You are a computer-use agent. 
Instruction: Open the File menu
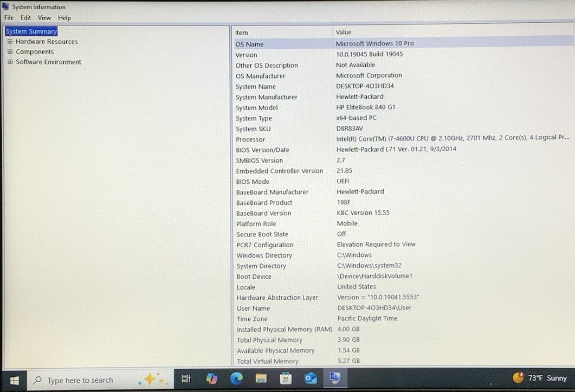point(9,18)
